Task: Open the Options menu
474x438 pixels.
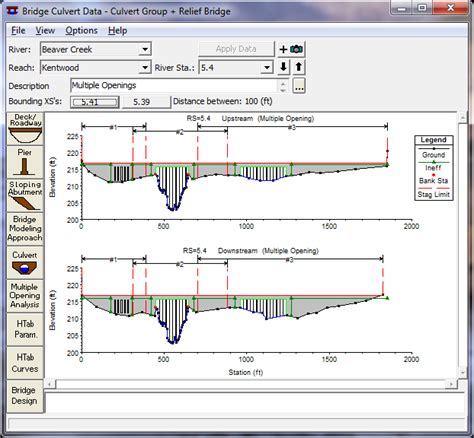Action: [81, 31]
